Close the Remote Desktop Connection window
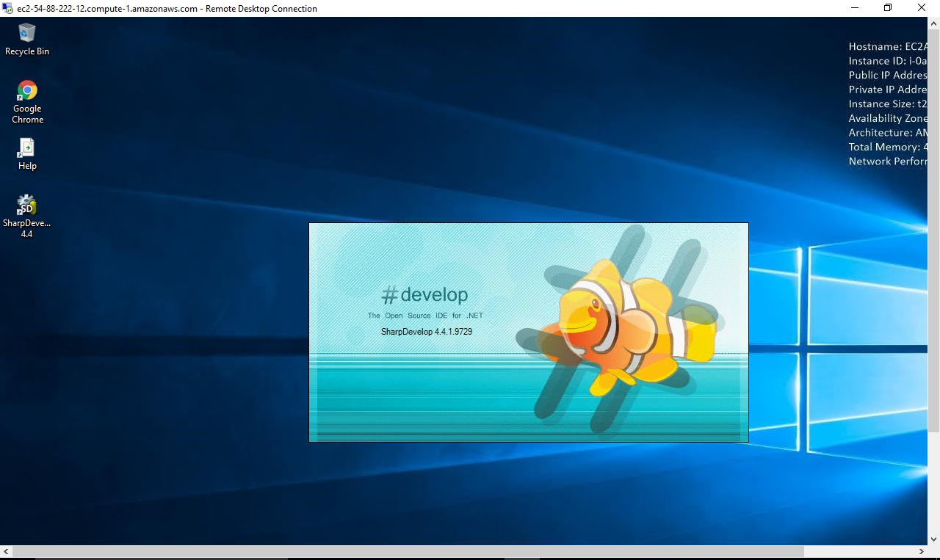Image resolution: width=940 pixels, height=560 pixels. [x=922, y=8]
